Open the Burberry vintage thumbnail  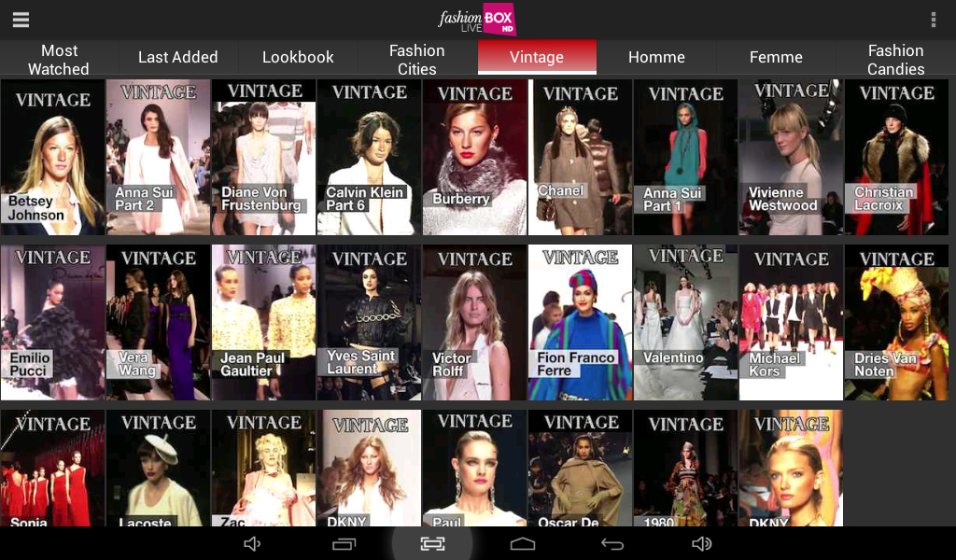tap(474, 157)
